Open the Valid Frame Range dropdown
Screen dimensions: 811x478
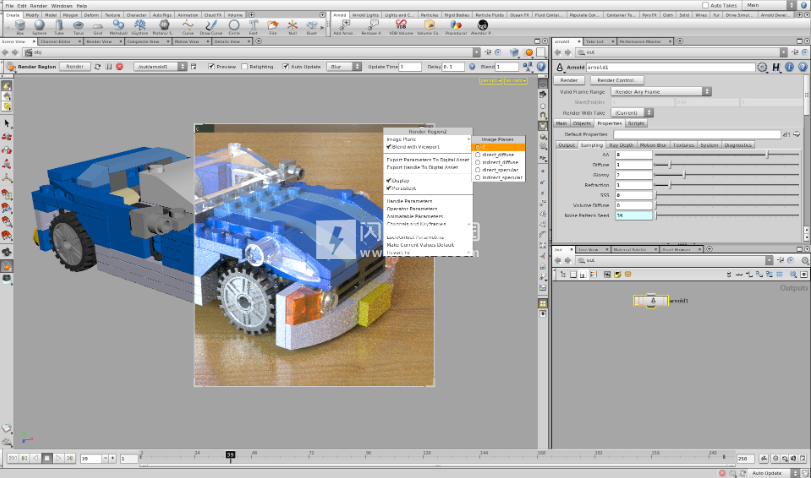coord(661,92)
